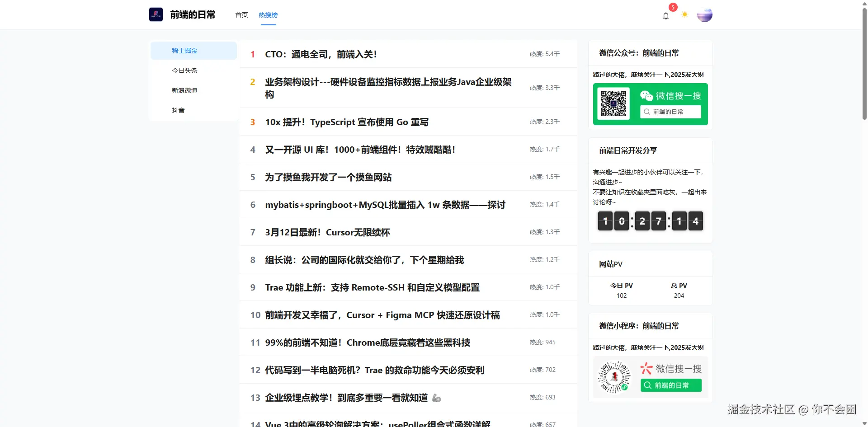868x427 pixels.
Task: Select the 热搜榜 tab
Action: click(x=269, y=15)
